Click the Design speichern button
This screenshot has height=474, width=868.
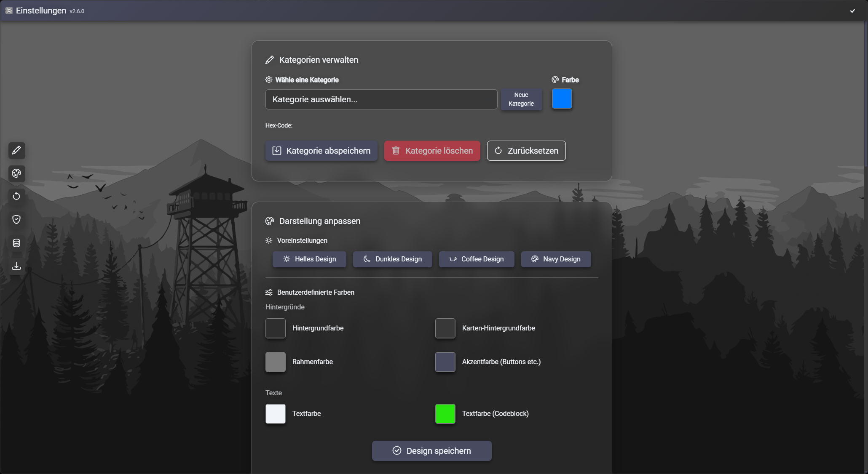[431, 451]
